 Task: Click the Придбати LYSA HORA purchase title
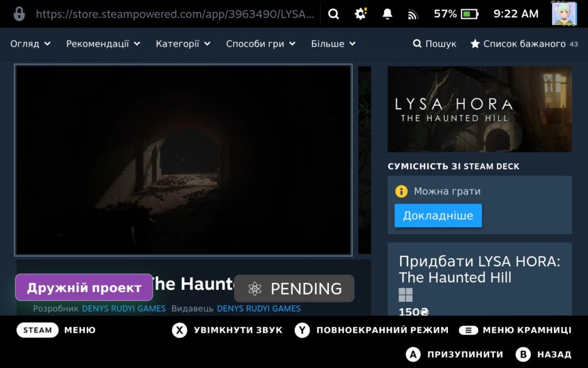[479, 269]
